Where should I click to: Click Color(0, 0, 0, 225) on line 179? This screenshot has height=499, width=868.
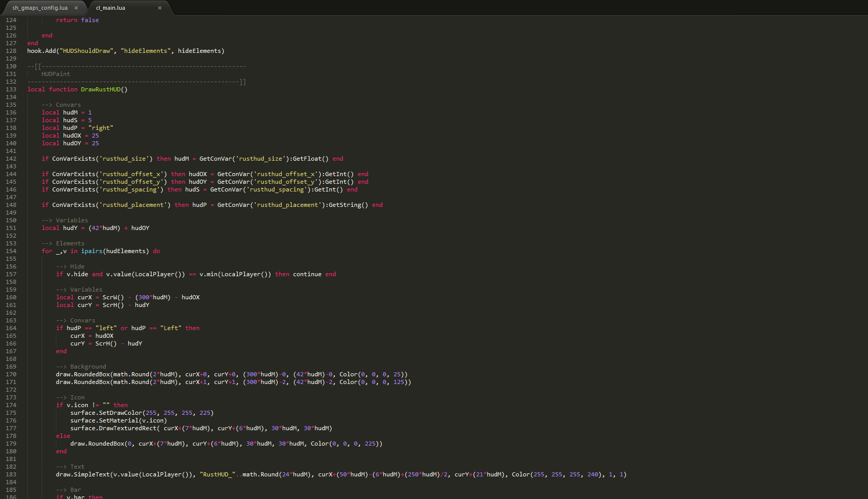pyautogui.click(x=345, y=444)
